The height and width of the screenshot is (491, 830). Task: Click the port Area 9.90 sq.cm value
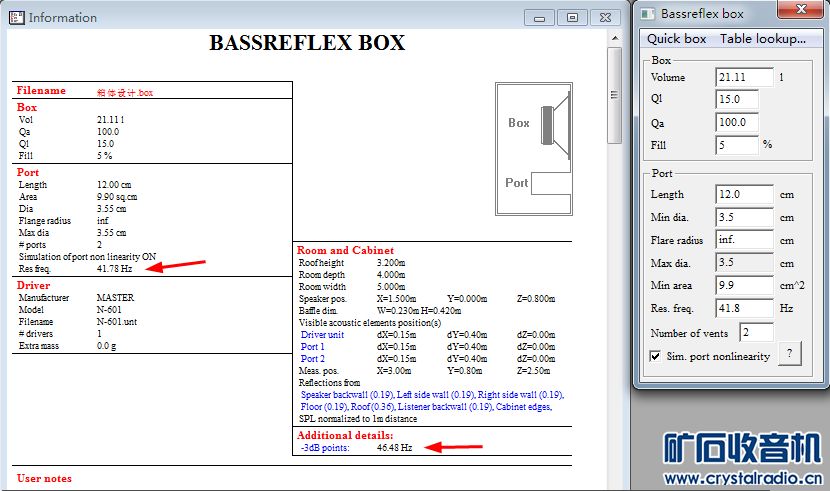click(x=117, y=197)
